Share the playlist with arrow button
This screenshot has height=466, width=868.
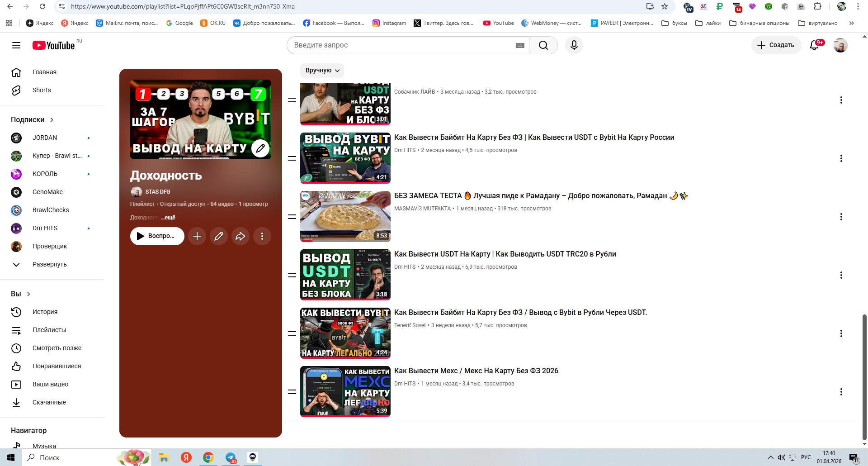point(241,236)
